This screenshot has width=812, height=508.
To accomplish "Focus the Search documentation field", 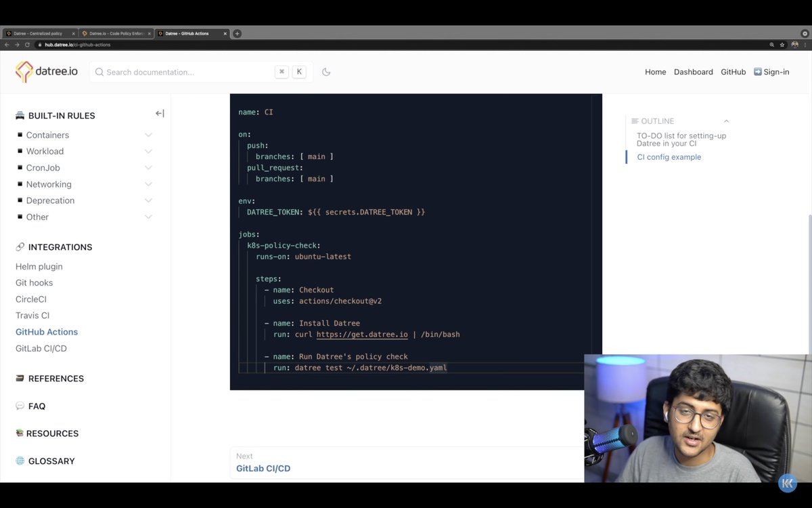I will (201, 72).
